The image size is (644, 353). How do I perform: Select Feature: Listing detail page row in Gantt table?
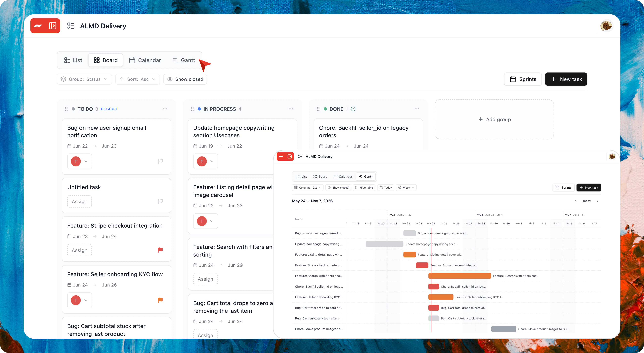[x=319, y=255]
